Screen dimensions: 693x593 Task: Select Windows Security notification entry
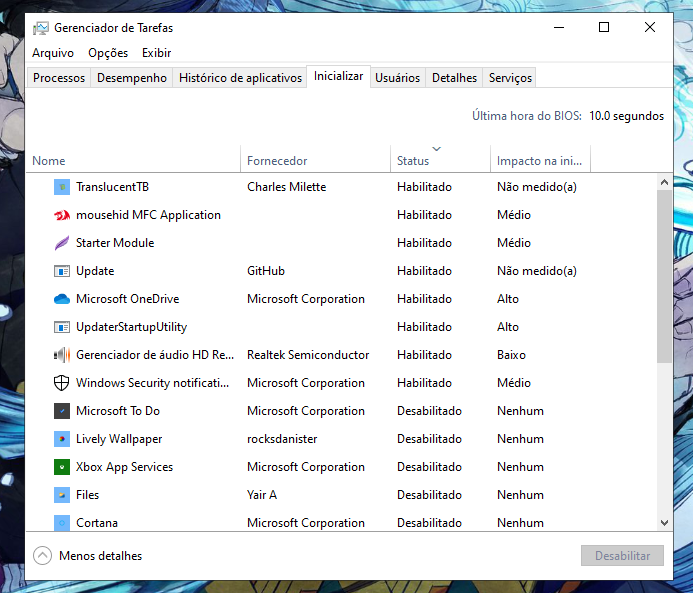pyautogui.click(x=152, y=383)
